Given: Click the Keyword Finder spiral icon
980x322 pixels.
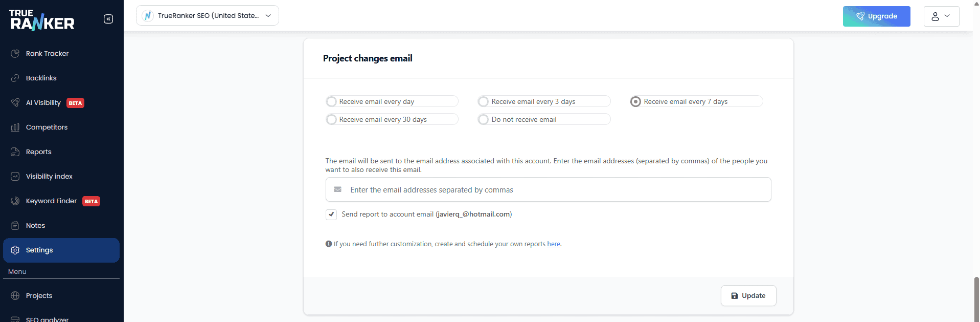Looking at the screenshot, I should tap(15, 201).
